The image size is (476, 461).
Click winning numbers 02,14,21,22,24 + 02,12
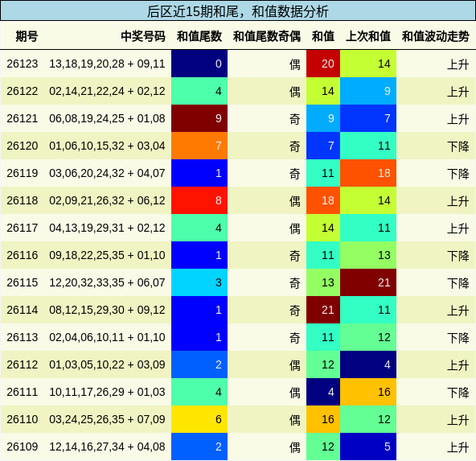107,91
